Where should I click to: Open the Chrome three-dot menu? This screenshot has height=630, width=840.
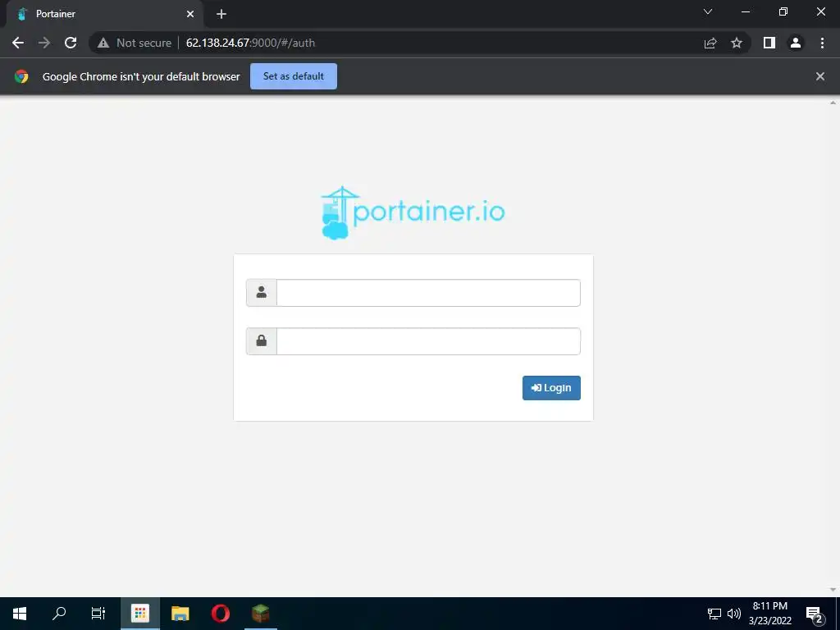(x=822, y=43)
